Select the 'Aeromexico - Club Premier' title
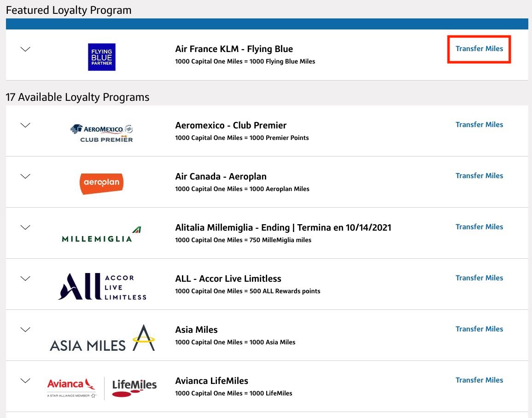 pos(231,125)
